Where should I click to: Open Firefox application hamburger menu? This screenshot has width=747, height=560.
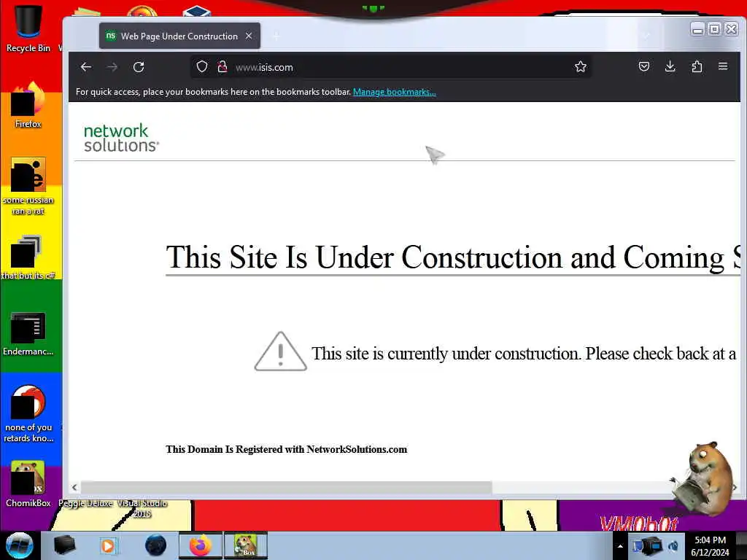(x=723, y=66)
